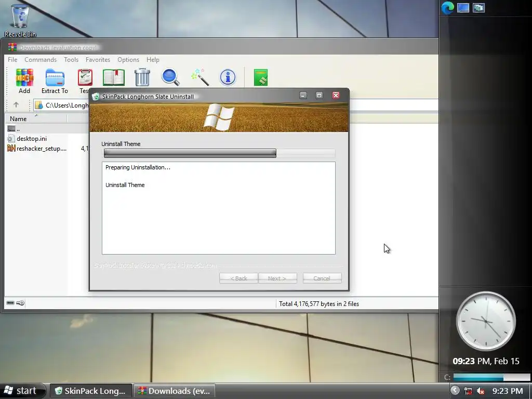Click the WinRAR address path field

pos(235,105)
